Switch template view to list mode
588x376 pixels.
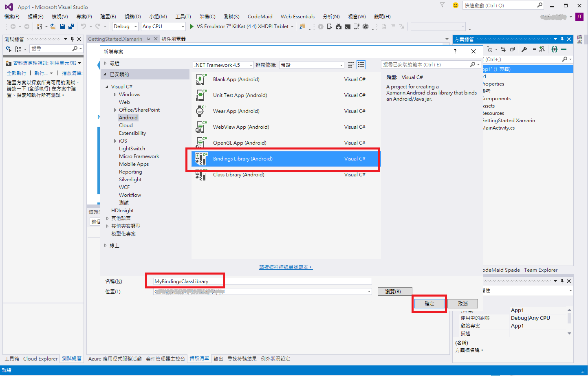tap(361, 65)
